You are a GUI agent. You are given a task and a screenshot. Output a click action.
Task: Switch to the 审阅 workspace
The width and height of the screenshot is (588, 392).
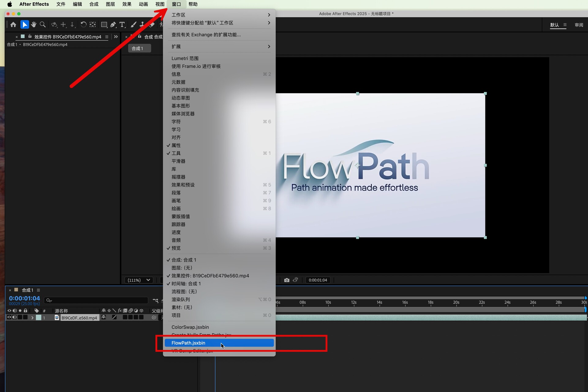click(579, 25)
